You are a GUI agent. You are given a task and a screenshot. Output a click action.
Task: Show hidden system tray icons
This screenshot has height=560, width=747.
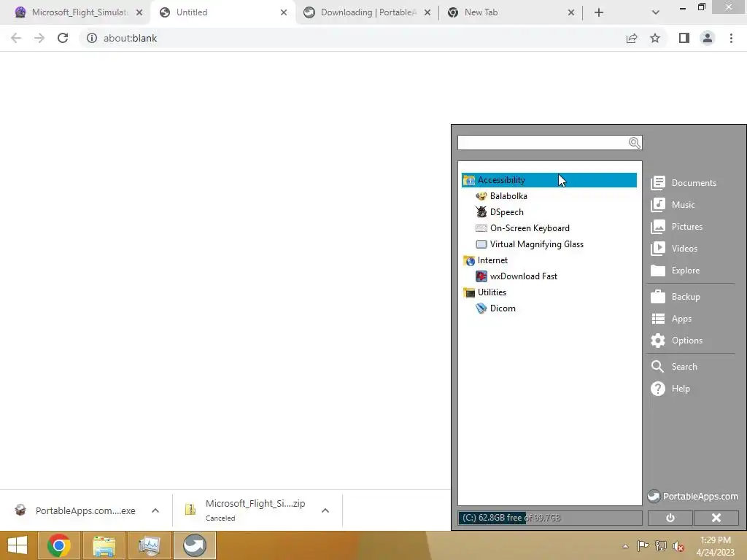pyautogui.click(x=625, y=546)
